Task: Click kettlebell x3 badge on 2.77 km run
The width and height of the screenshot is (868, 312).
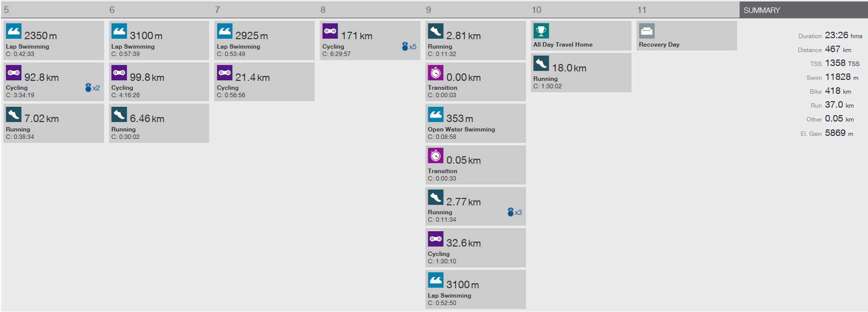Action: pyautogui.click(x=514, y=212)
